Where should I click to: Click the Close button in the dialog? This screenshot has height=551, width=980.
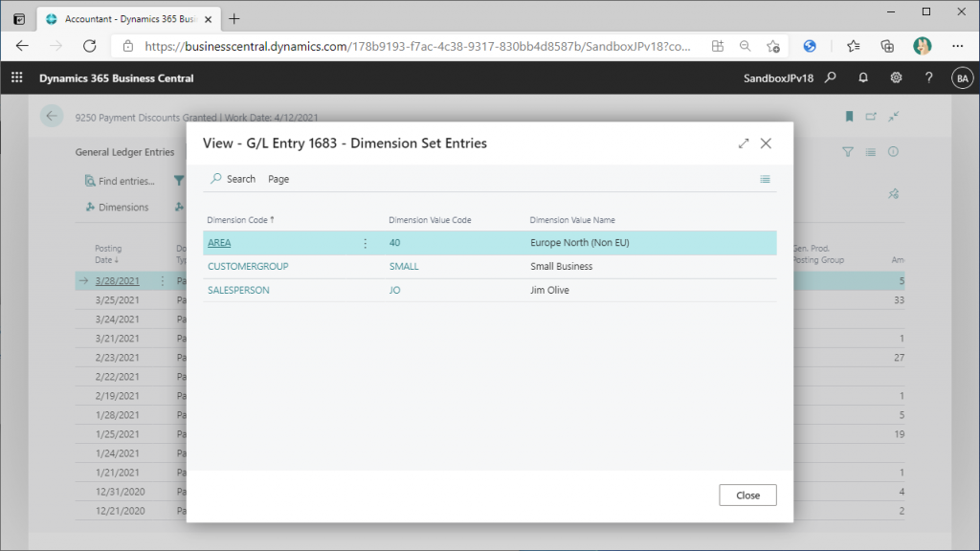coord(747,496)
